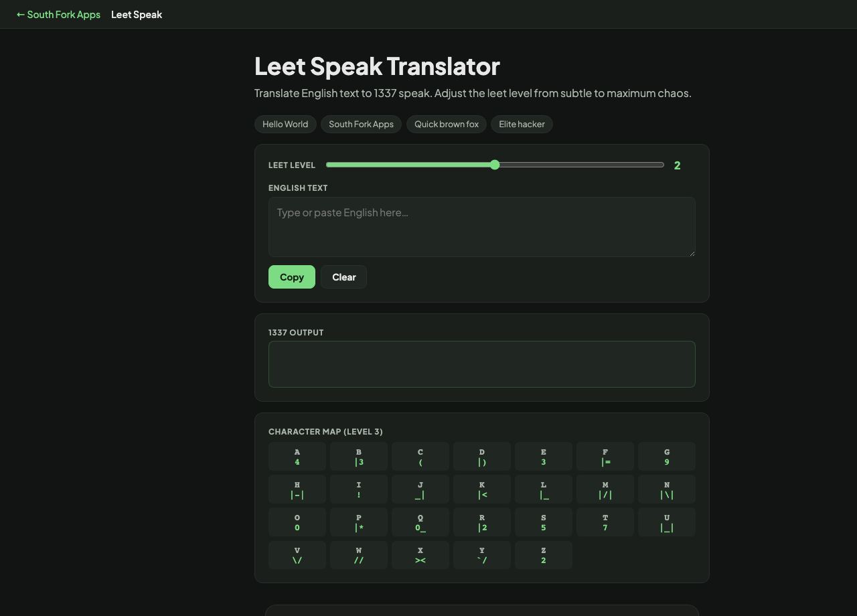Click the P character map cell

pyautogui.click(x=359, y=522)
